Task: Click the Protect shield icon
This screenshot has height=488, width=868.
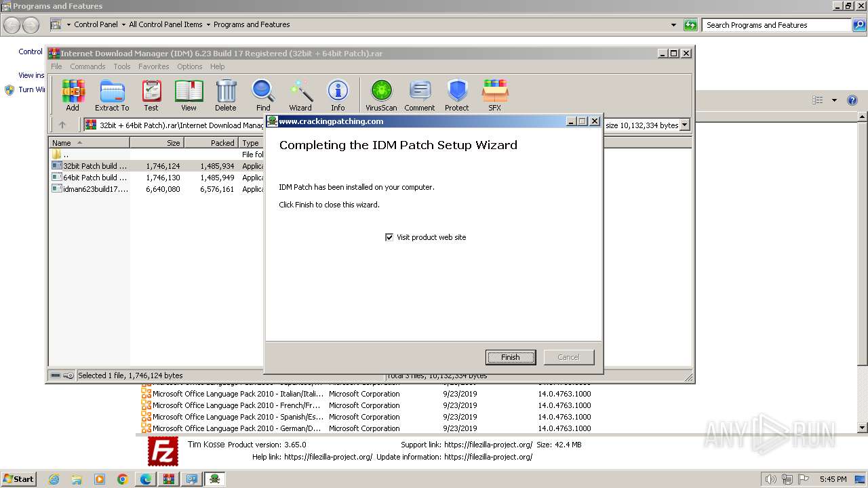Action: pyautogui.click(x=457, y=95)
